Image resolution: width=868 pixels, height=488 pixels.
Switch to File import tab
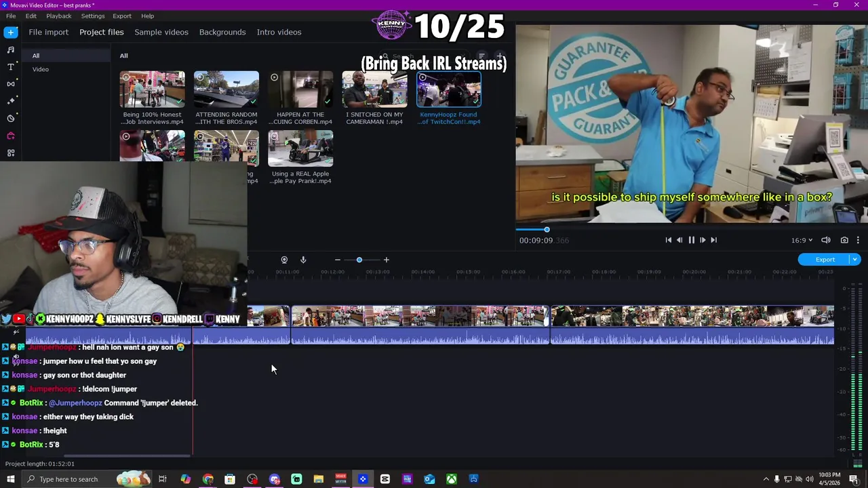pos(48,32)
